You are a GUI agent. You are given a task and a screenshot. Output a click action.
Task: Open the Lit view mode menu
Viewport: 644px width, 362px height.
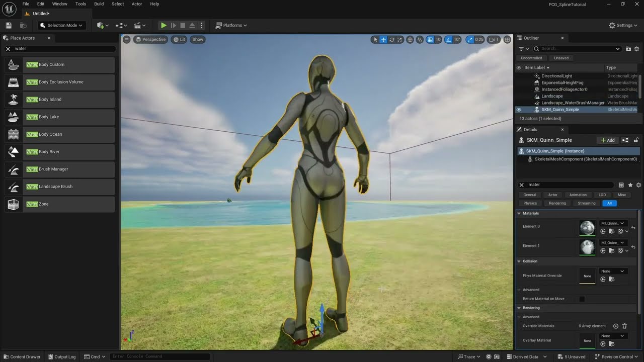179,39
